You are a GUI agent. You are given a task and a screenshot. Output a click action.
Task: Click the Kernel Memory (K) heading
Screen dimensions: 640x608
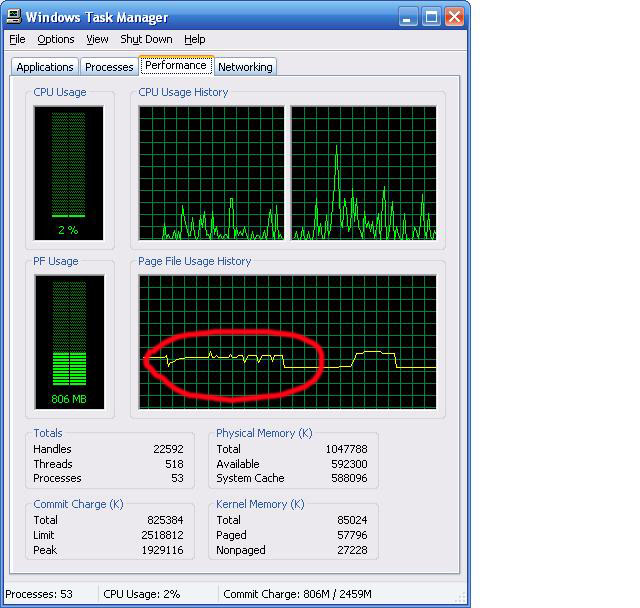click(x=260, y=504)
